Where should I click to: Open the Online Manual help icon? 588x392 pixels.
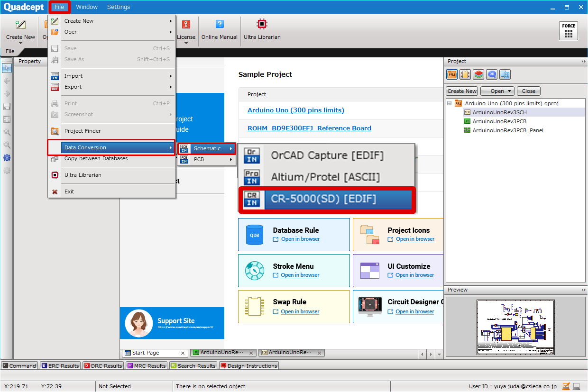[x=219, y=25]
